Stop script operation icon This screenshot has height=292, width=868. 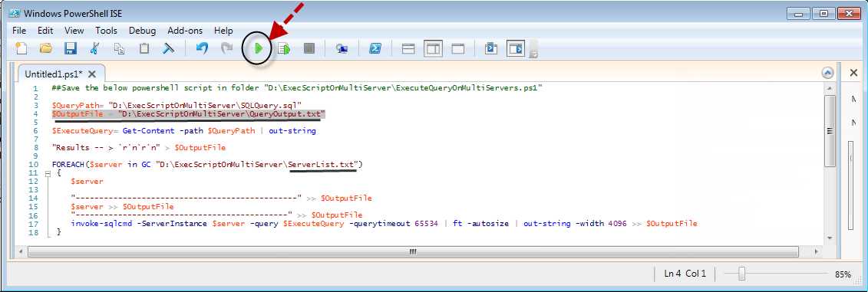(309, 49)
